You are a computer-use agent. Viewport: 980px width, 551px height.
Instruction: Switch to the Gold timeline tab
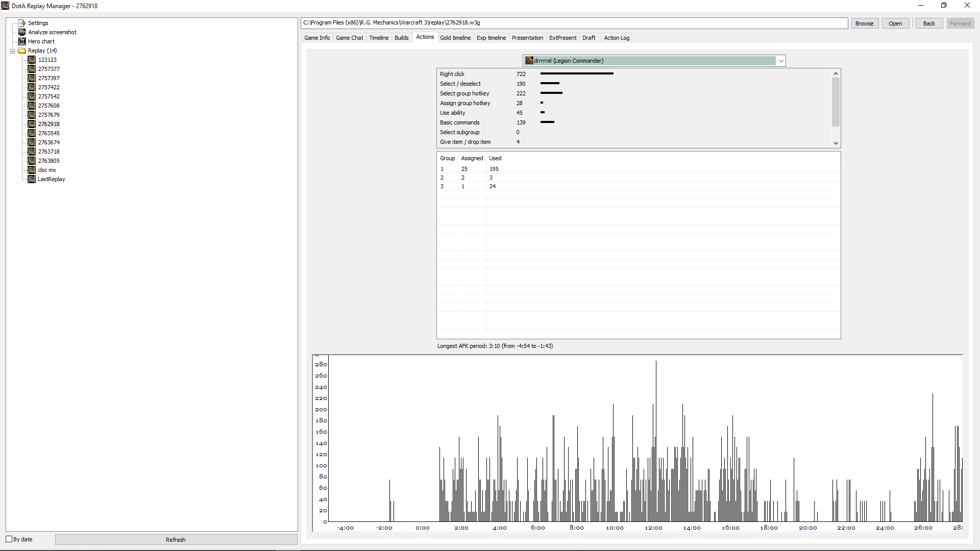[455, 38]
